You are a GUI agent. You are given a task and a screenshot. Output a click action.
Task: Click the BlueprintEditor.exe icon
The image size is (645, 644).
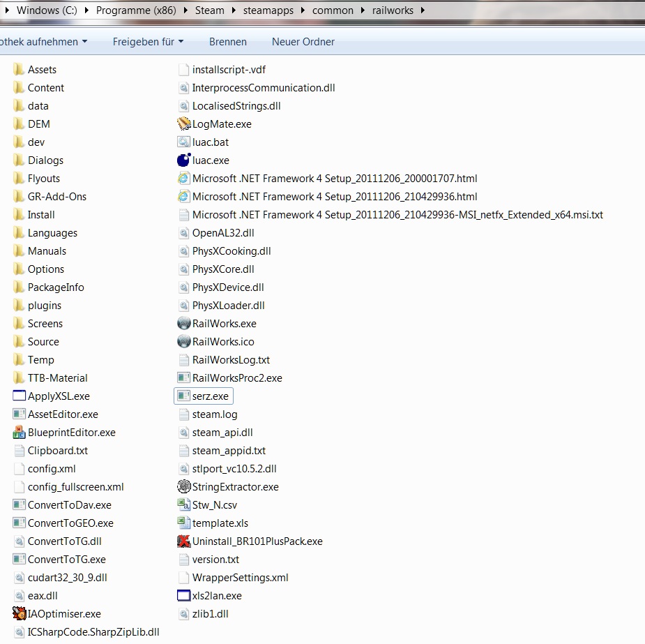coord(20,433)
